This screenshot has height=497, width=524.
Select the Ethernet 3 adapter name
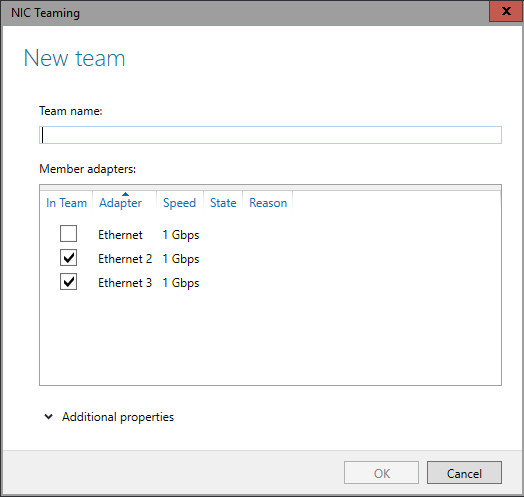coord(125,283)
